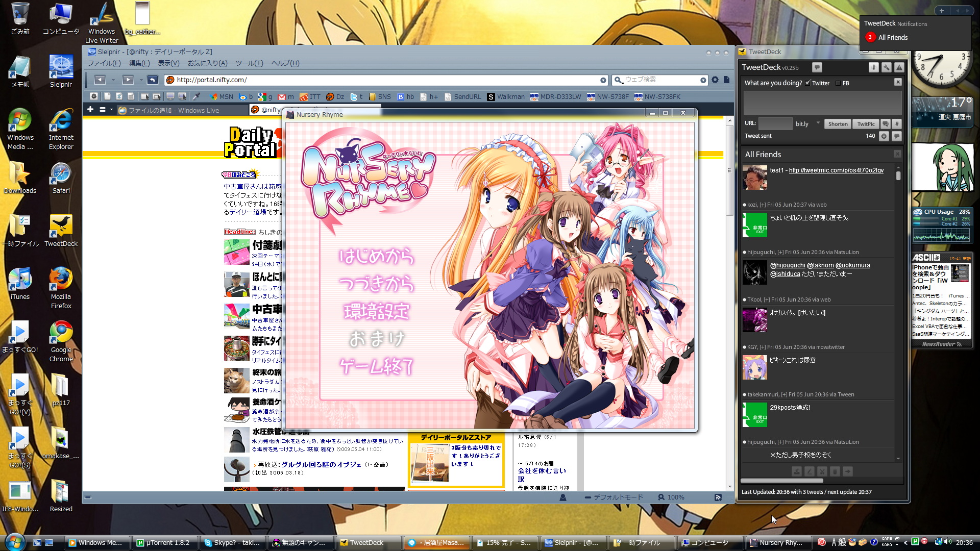Click the hashtag button in TweetDeck
Image resolution: width=980 pixels, height=551 pixels.
[x=897, y=124]
